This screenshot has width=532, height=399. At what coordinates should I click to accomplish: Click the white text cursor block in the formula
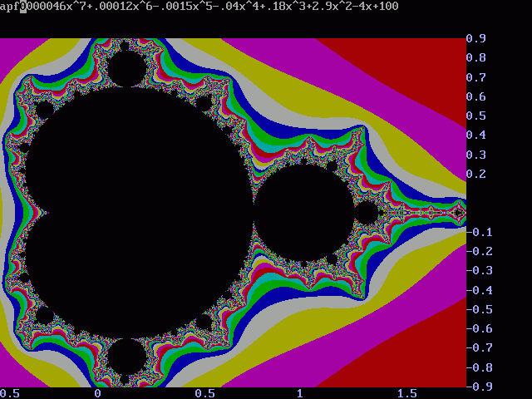tap(23, 7)
